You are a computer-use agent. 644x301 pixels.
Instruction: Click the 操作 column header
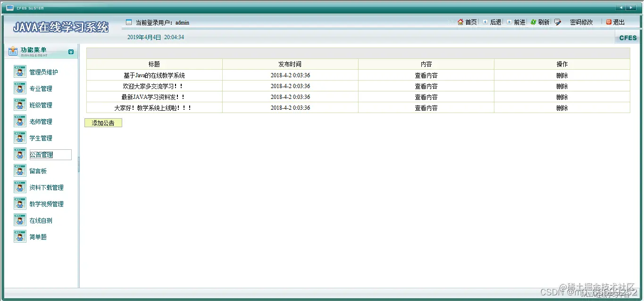point(562,64)
